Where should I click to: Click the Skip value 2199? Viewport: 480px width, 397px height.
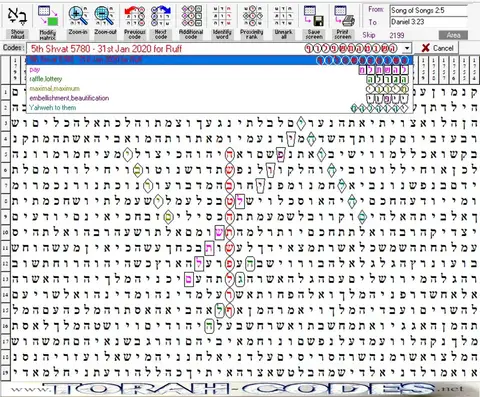tap(397, 35)
